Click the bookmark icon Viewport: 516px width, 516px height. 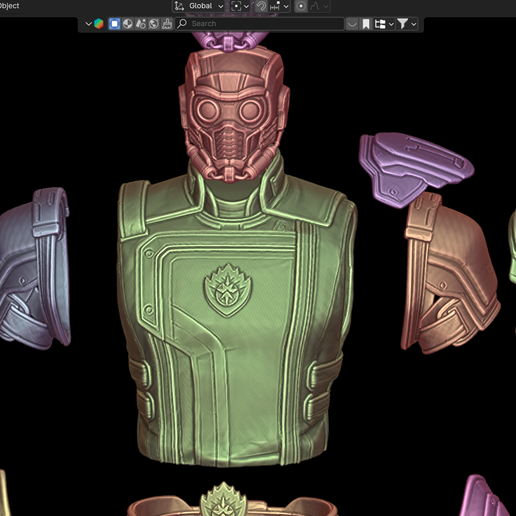[366, 24]
